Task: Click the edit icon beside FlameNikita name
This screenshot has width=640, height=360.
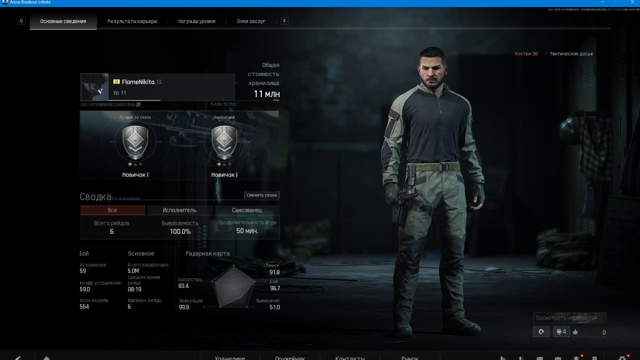Action: tap(159, 82)
